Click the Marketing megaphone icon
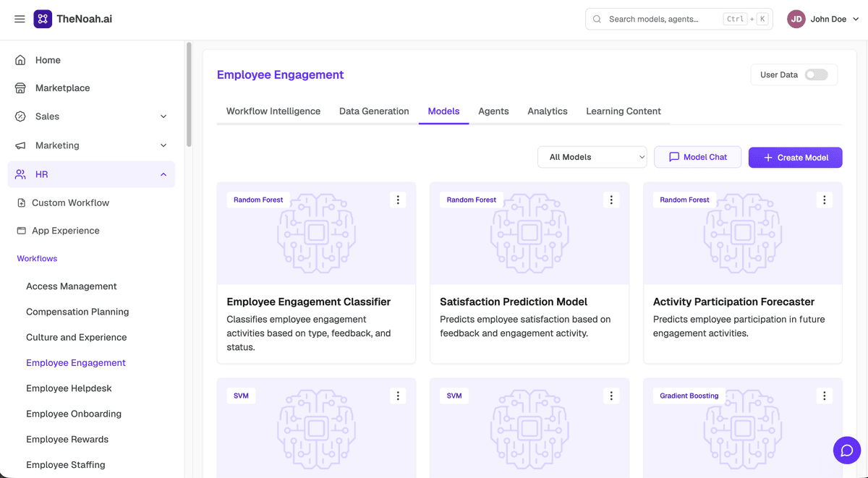 pos(21,145)
